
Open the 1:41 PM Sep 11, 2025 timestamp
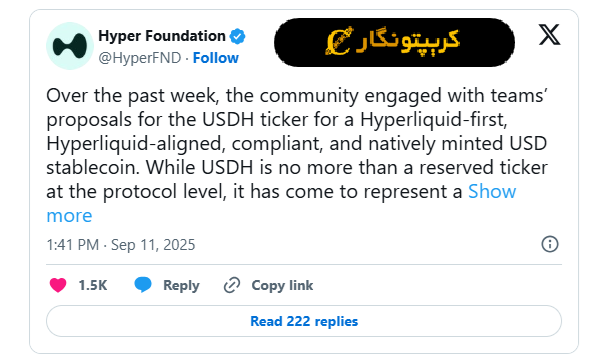coord(121,245)
